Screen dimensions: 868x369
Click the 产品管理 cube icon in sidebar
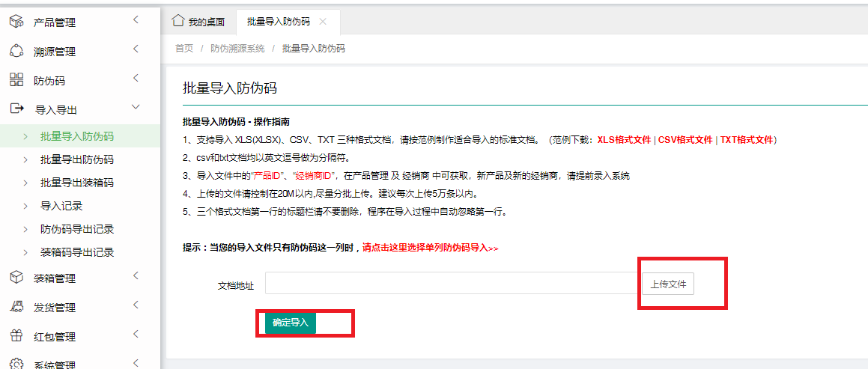coord(16,22)
